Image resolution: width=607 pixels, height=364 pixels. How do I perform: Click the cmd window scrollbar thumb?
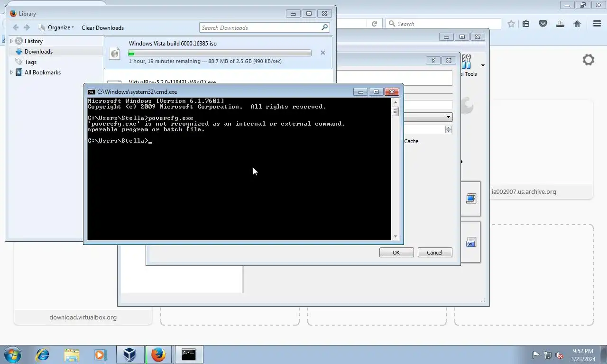pyautogui.click(x=395, y=111)
